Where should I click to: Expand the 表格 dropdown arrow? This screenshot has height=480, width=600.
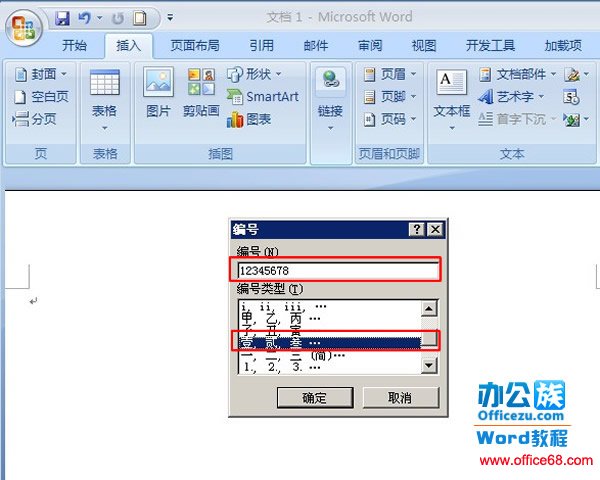[x=105, y=128]
